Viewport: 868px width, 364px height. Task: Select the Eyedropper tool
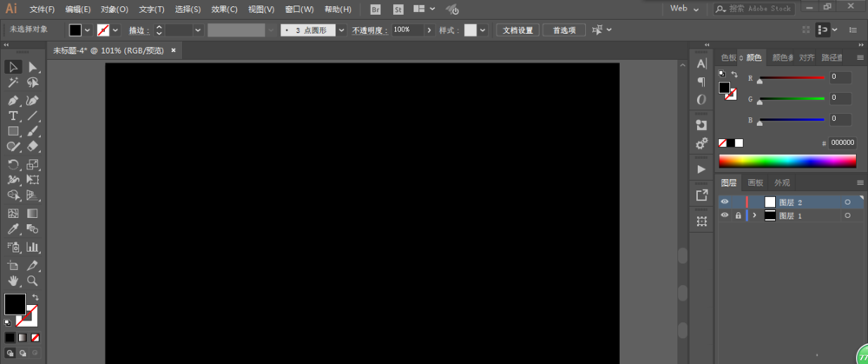coord(13,228)
